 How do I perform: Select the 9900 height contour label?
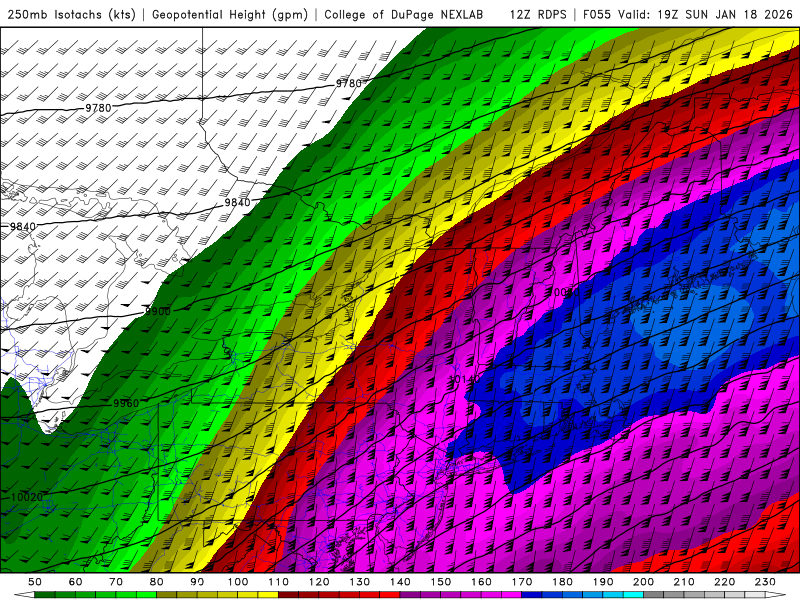click(x=158, y=311)
